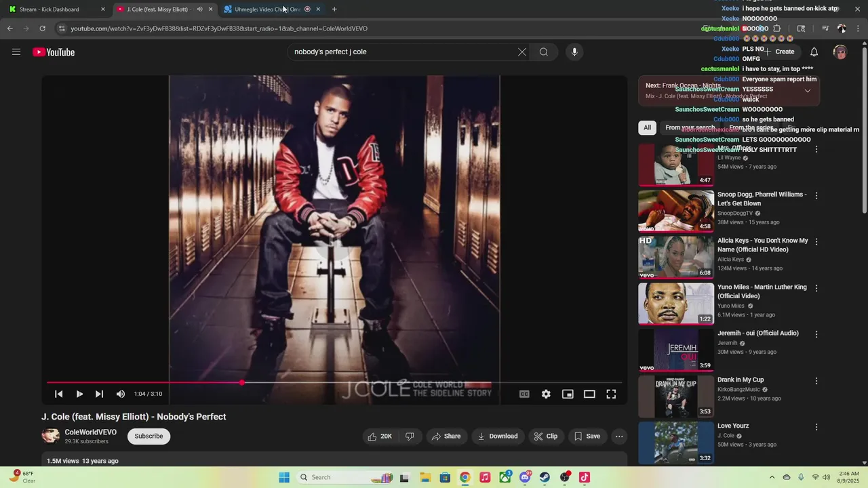Image resolution: width=868 pixels, height=488 pixels.
Task: Go to the YouTube home logo
Action: (54, 52)
